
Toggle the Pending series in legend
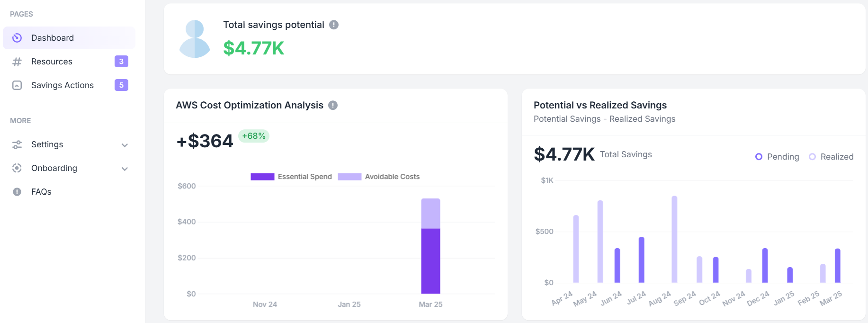click(777, 157)
